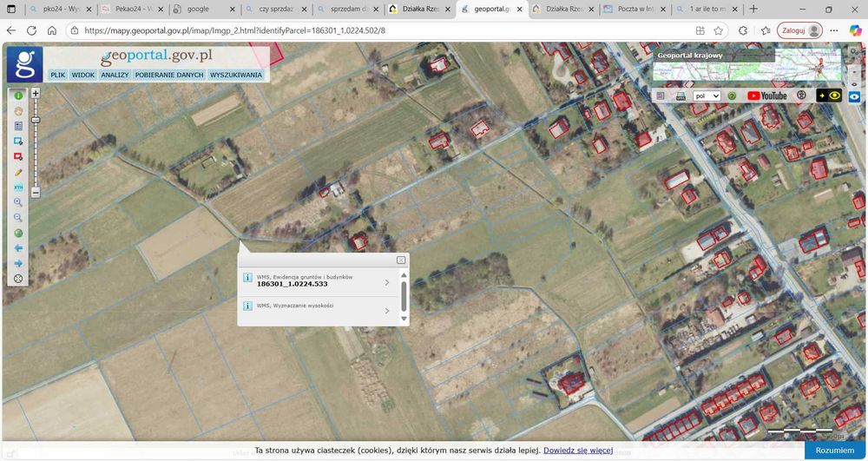Open the map layers list tool
This screenshot has height=461, width=868.
point(18,126)
